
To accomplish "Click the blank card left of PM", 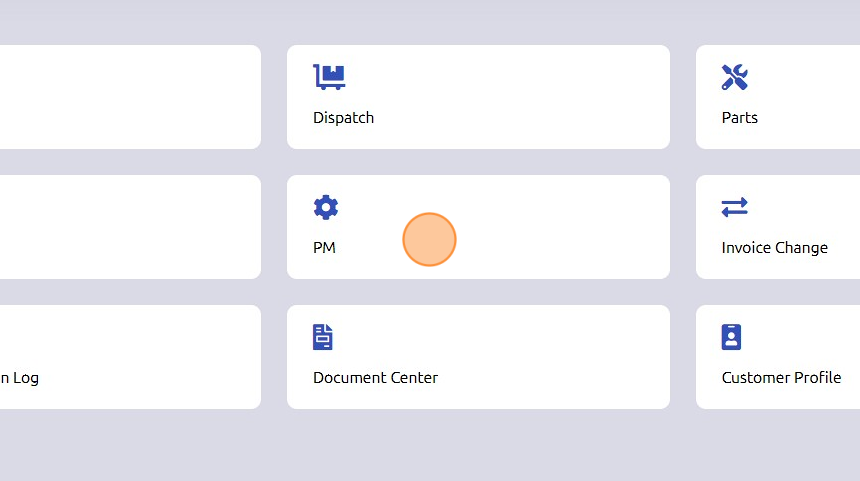I will (x=130, y=227).
